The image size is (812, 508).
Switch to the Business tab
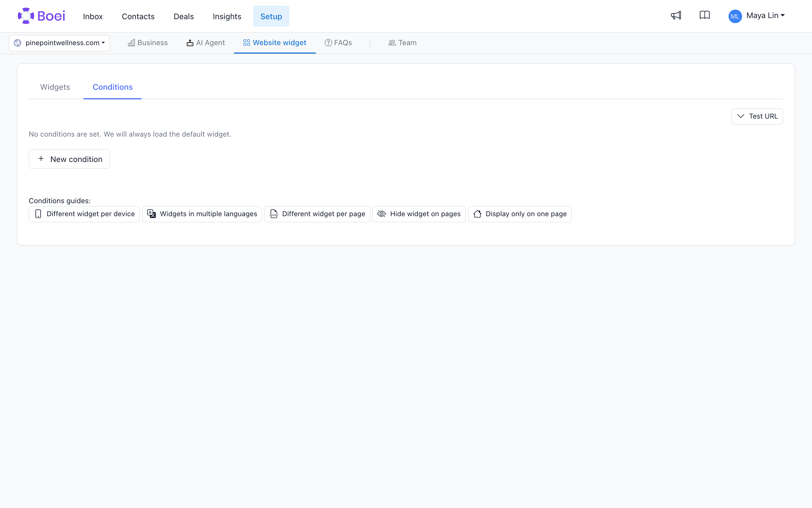coord(148,43)
